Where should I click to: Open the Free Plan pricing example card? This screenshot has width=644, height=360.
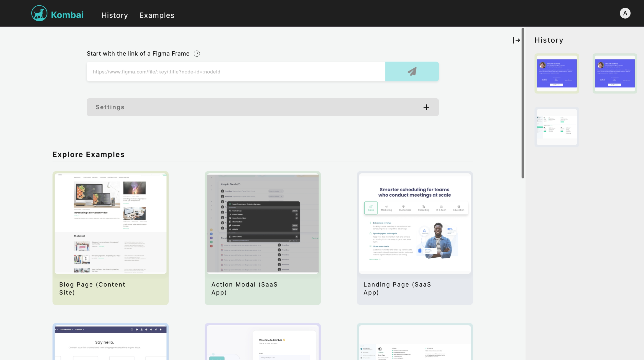click(415, 341)
